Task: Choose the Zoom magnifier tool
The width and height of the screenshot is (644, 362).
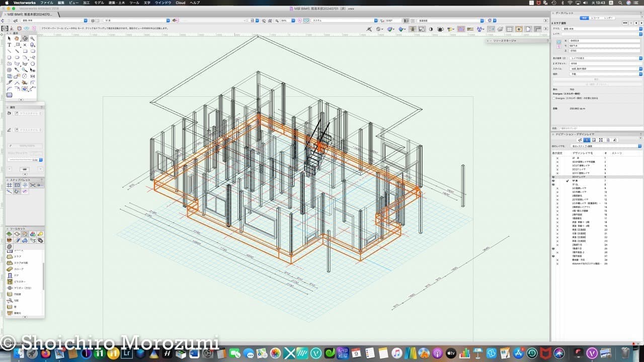Action: pyautogui.click(x=33, y=39)
